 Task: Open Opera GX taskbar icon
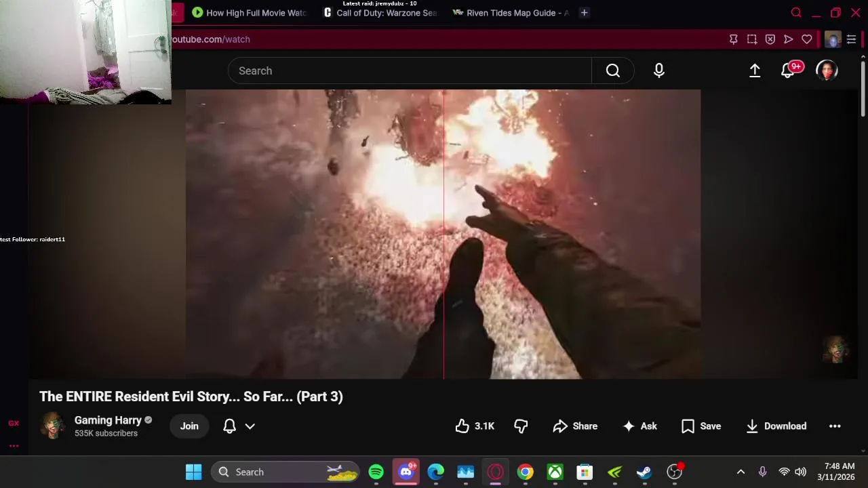coord(496,472)
